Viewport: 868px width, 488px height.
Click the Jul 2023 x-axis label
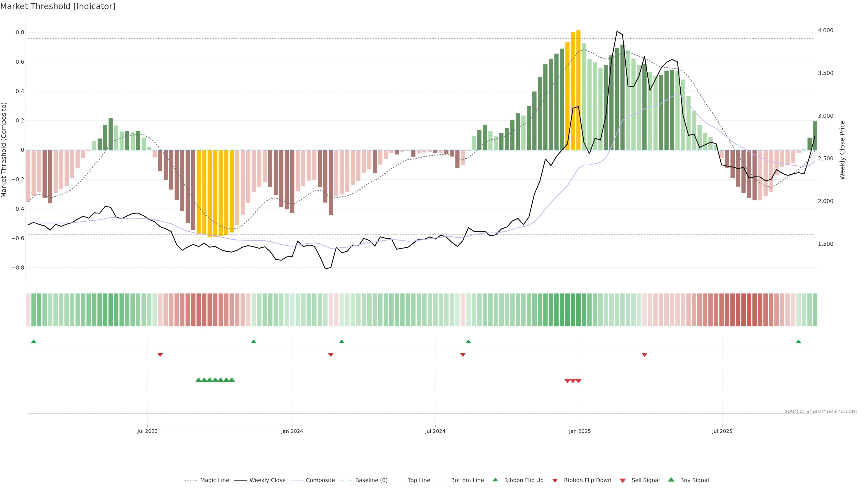pyautogui.click(x=147, y=431)
